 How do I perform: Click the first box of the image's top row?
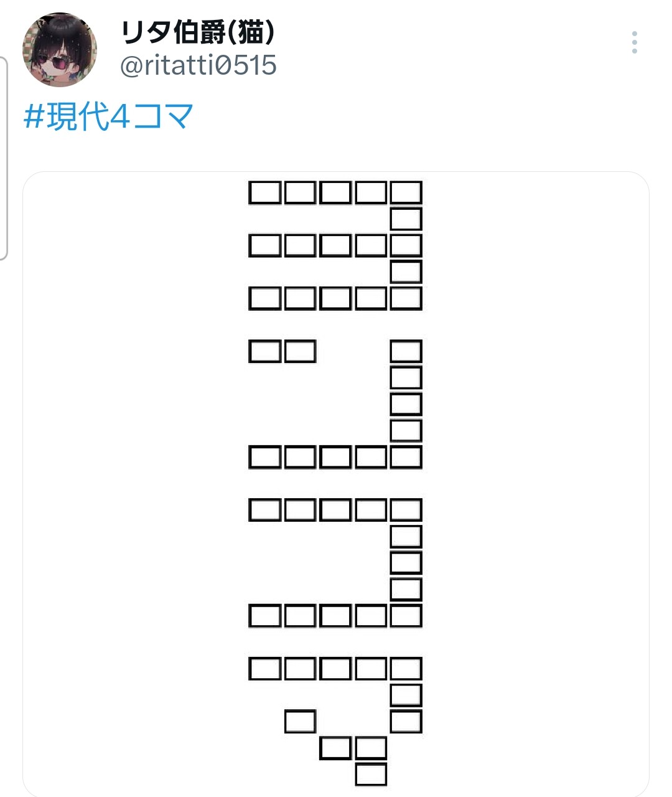pos(264,192)
